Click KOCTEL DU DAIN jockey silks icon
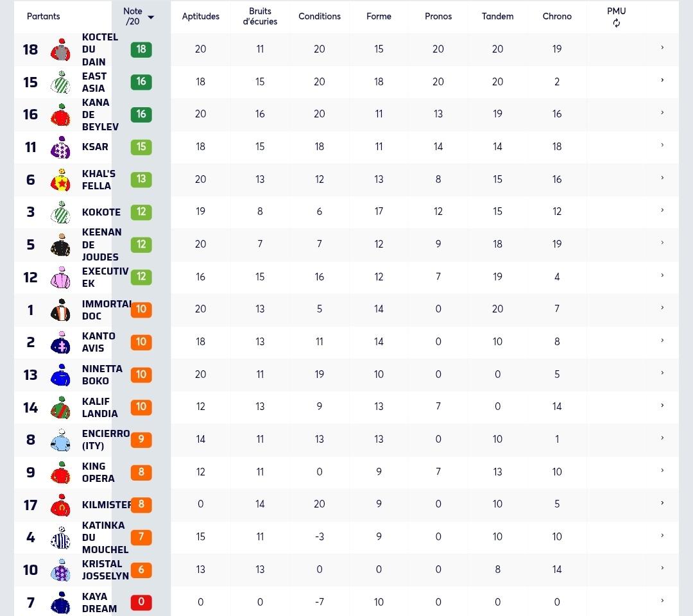 (x=60, y=49)
